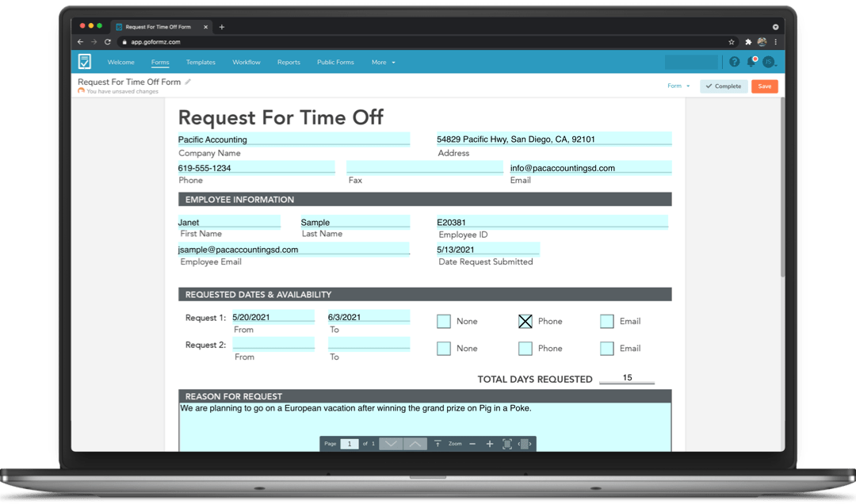Click the fit-to-page icon in the page toolbar
Screen dimensions: 856x504
(x=508, y=444)
